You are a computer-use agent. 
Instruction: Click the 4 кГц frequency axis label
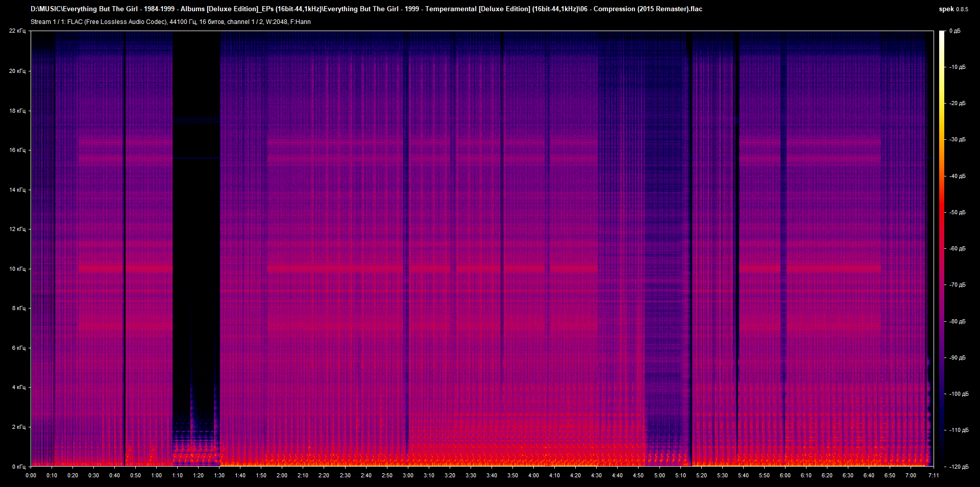tap(19, 387)
